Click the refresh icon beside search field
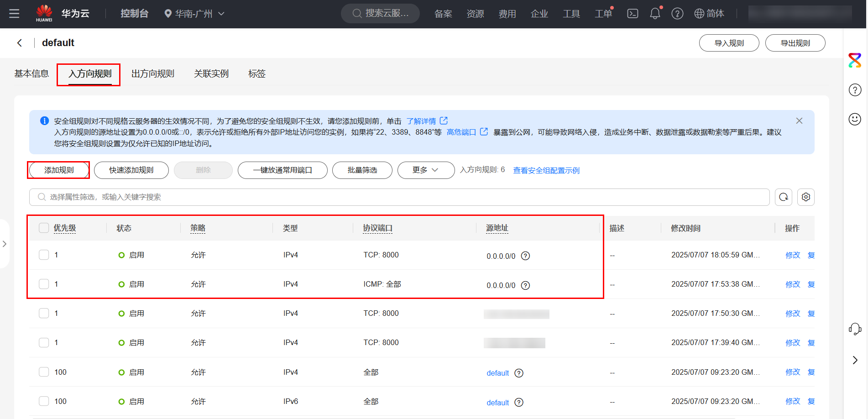This screenshot has height=419, width=868. (784, 197)
